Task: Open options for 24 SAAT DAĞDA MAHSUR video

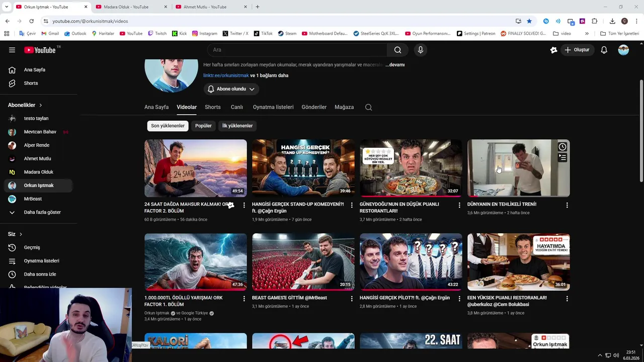Action: click(x=244, y=205)
